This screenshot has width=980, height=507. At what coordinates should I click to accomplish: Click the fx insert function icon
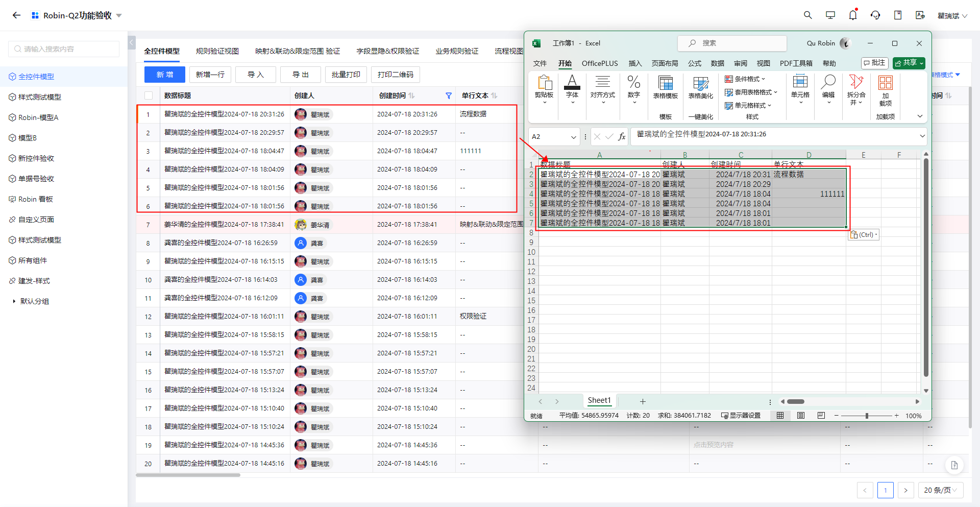pyautogui.click(x=622, y=136)
